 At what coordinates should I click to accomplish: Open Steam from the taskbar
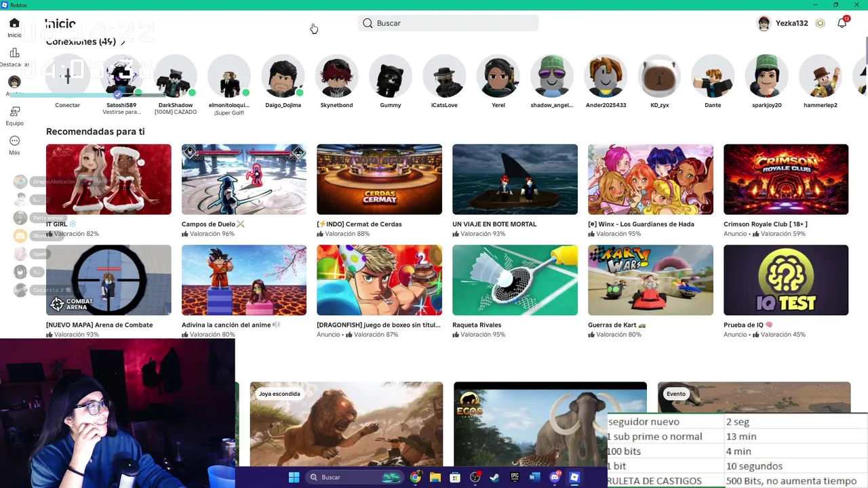[495, 477]
